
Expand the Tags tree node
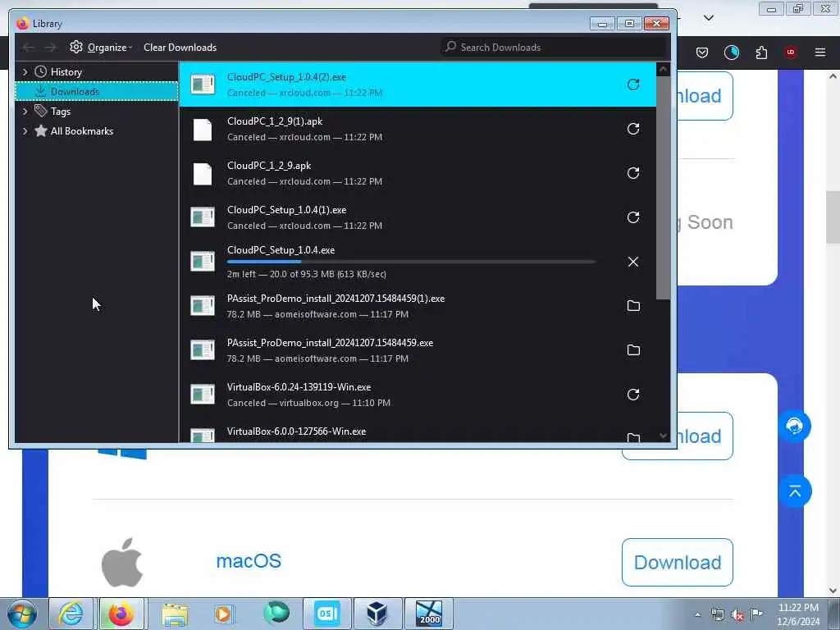[25, 112]
